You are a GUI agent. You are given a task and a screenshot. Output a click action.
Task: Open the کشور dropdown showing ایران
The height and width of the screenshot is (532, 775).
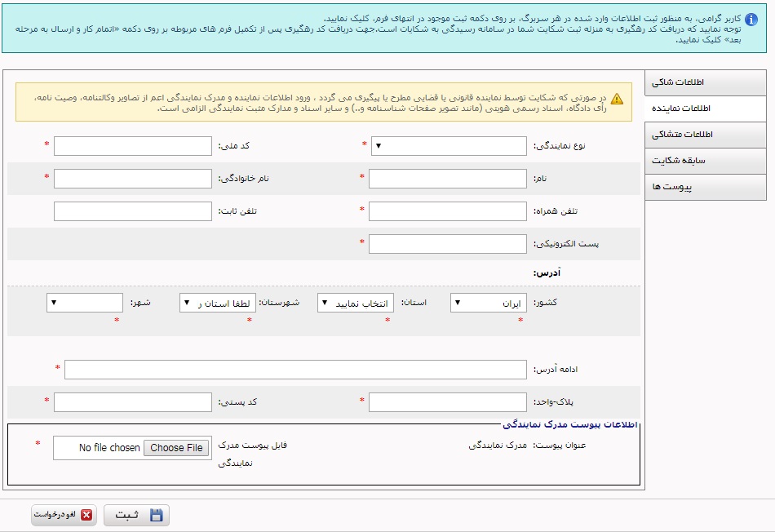pos(489,303)
